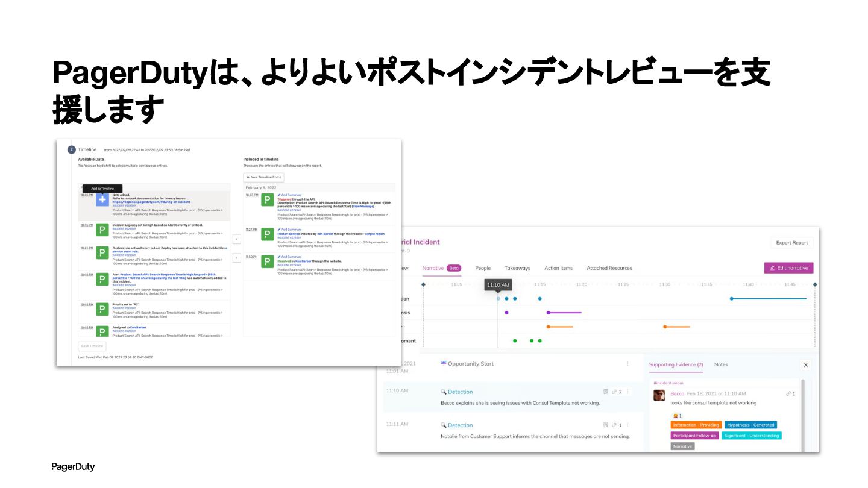Click the blue dot nearest the 11:15 label

(539, 298)
